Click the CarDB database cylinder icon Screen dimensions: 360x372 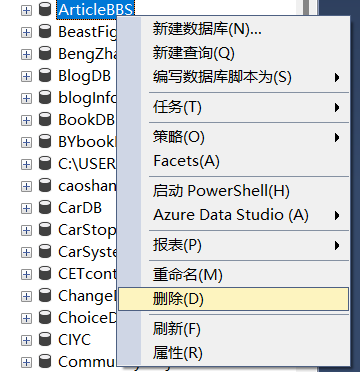45,208
